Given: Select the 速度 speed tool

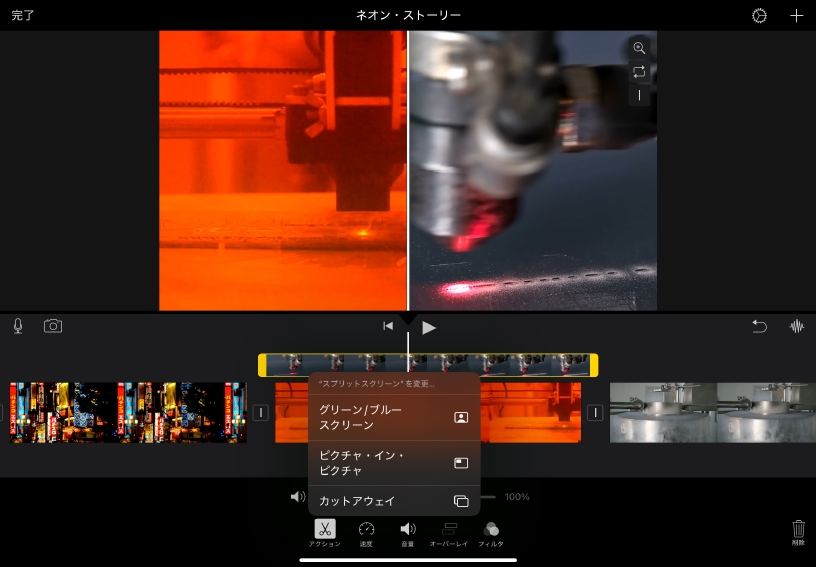Looking at the screenshot, I should click(x=366, y=533).
